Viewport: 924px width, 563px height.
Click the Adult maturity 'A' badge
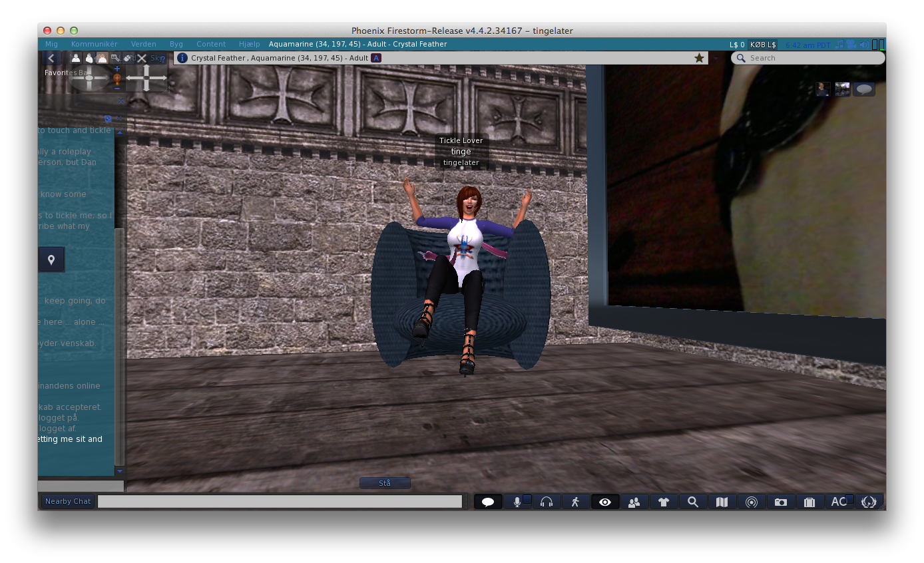pos(376,58)
